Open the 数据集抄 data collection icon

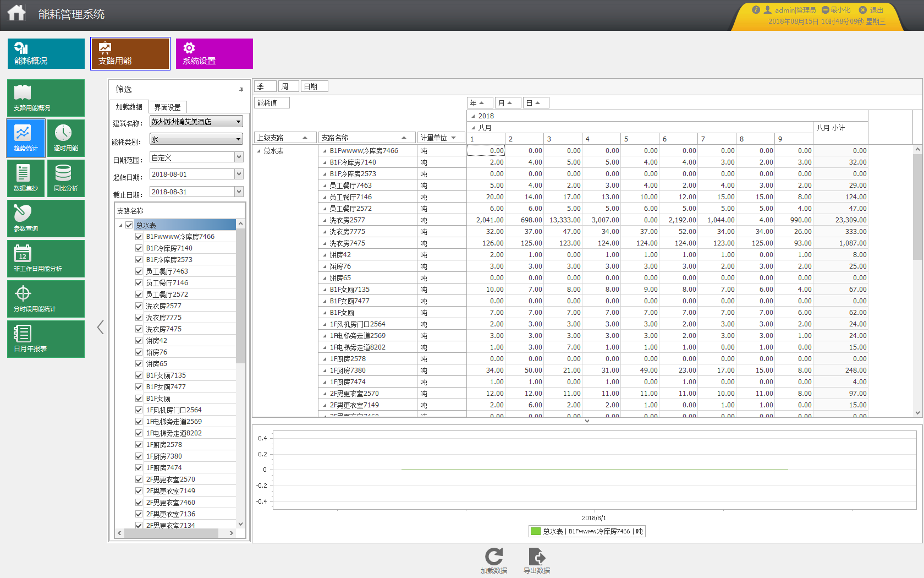pos(26,178)
